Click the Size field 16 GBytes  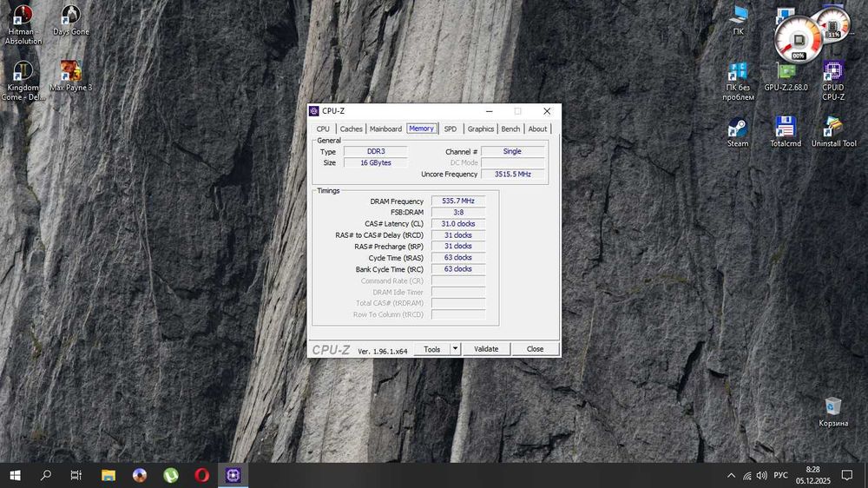pyautogui.click(x=376, y=163)
